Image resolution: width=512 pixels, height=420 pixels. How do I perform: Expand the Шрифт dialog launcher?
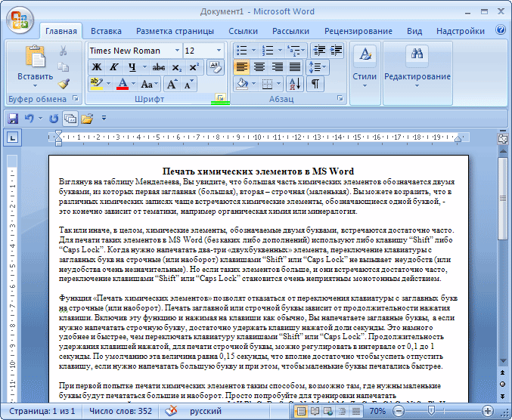click(x=220, y=99)
